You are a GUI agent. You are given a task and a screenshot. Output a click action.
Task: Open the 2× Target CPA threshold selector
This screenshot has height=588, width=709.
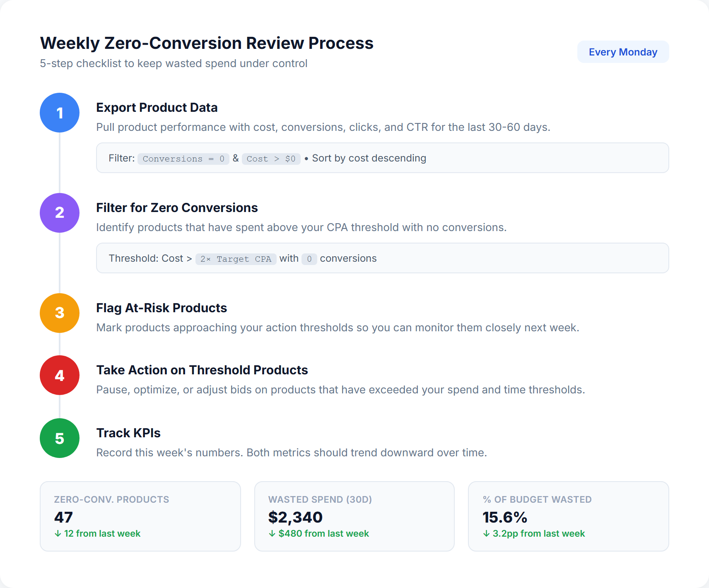pyautogui.click(x=236, y=259)
